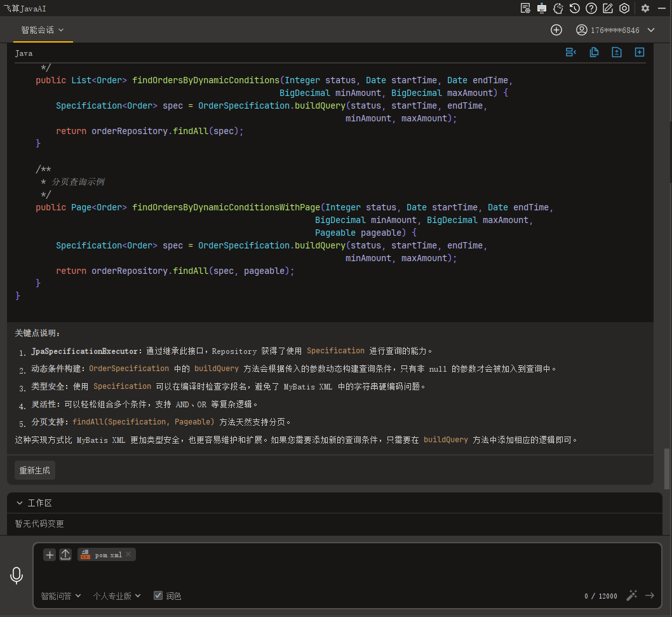The image size is (672, 617).
Task: Click the vertical scrollbar on the right
Action: pos(666,469)
